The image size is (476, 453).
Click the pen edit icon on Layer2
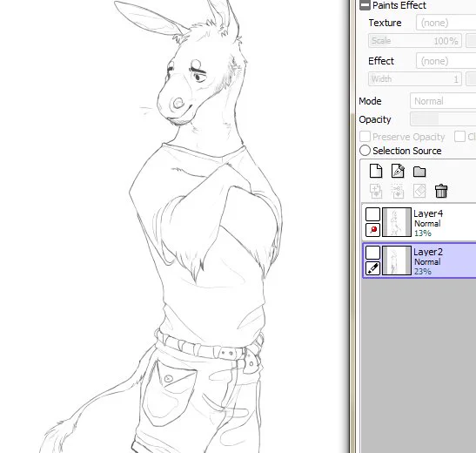[372, 268]
